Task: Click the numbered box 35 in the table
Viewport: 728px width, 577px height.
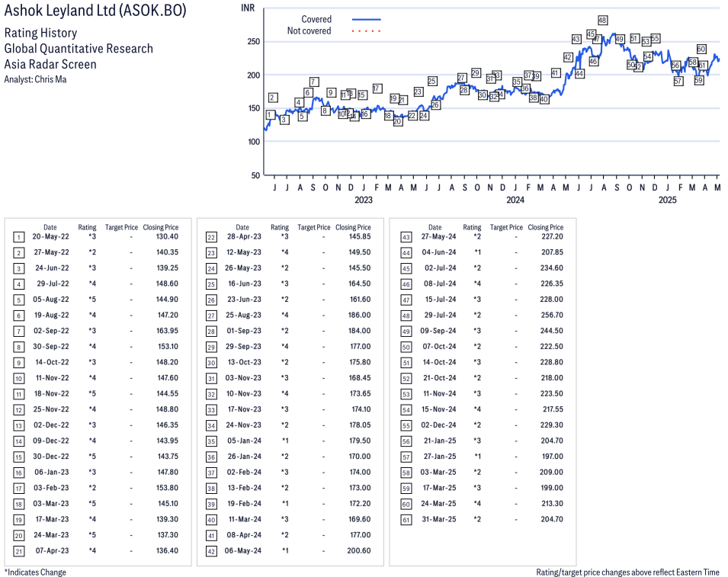Action: coord(211,442)
